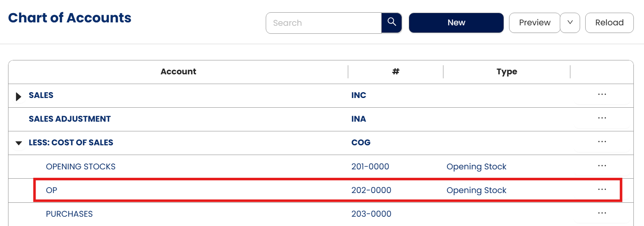Click the search magnifier icon button

pyautogui.click(x=391, y=22)
